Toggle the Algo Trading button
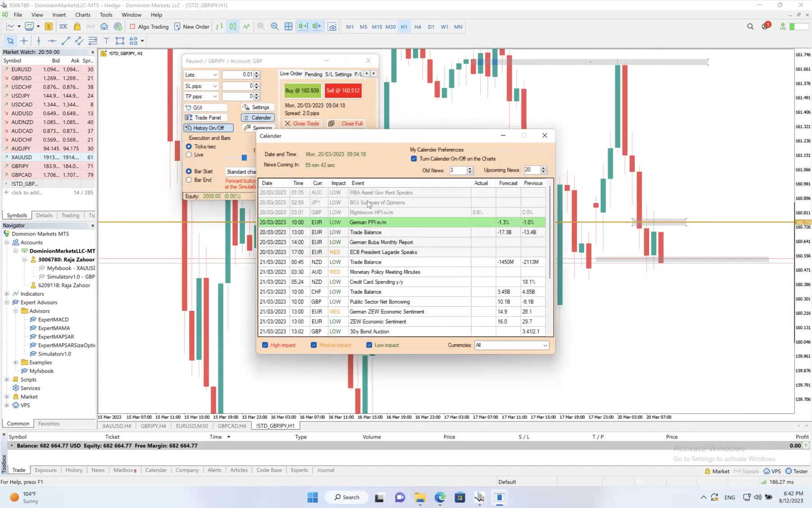Image resolution: width=812 pixels, height=508 pixels. coord(149,27)
